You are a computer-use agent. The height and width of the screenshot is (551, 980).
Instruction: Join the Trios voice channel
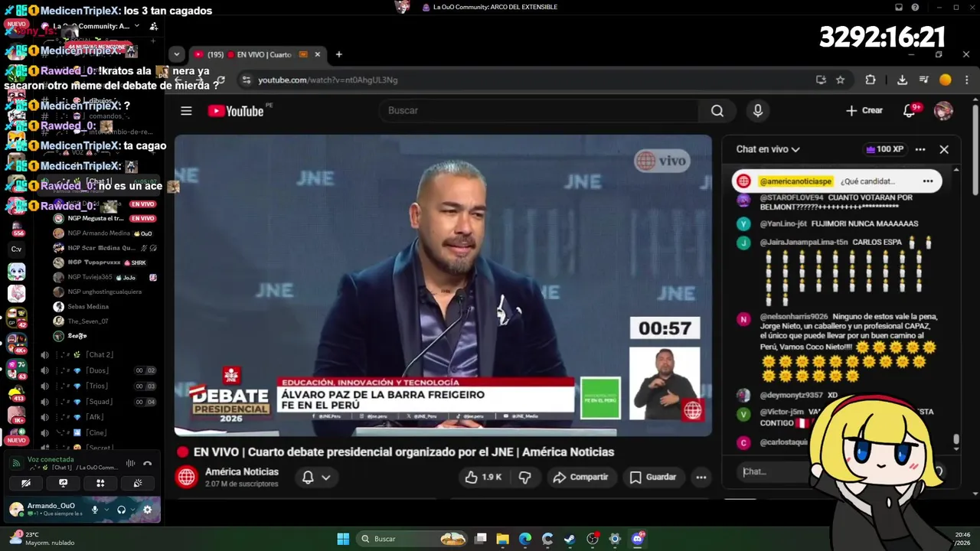coord(100,386)
